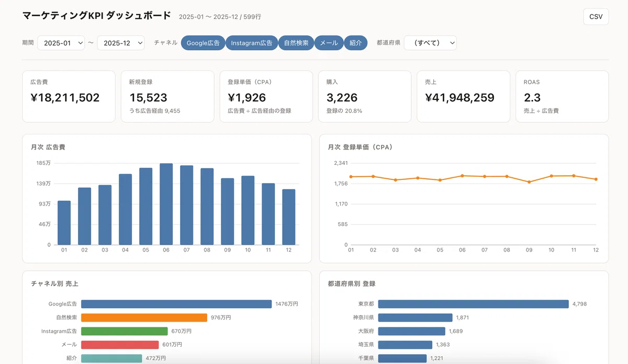Toggle the Instagram広告 channel filter

click(x=252, y=43)
